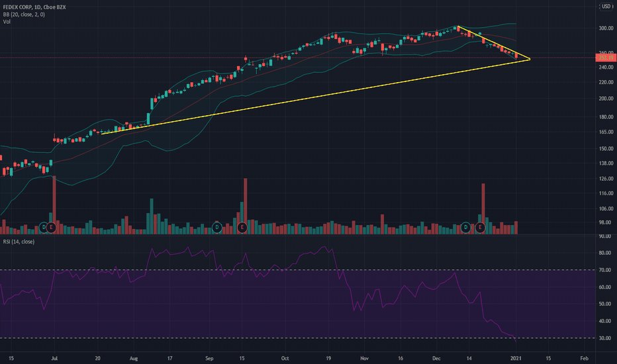This screenshot has width=617, height=364.
Task: Click the July earnings E marker
Action: pos(51,228)
